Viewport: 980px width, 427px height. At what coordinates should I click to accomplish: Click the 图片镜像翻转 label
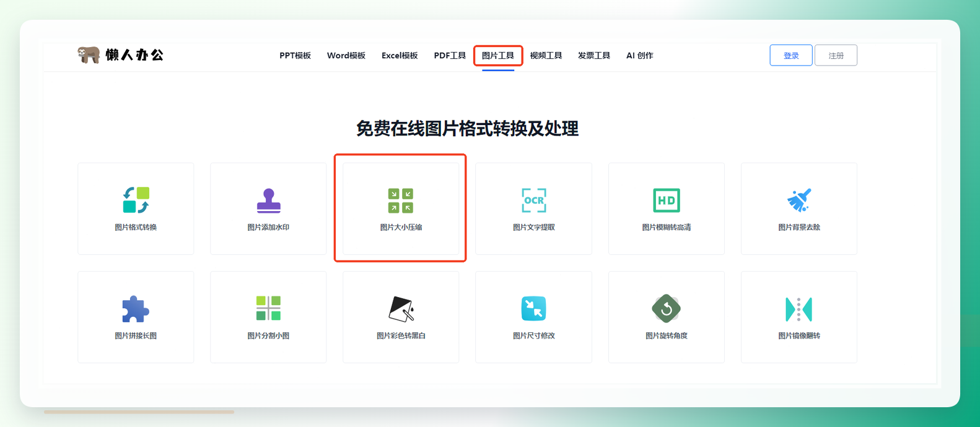click(x=799, y=335)
